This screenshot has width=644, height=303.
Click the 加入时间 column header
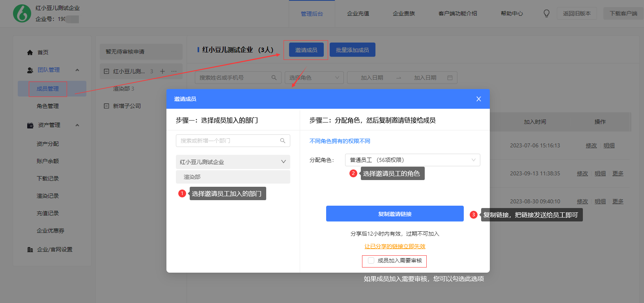(x=535, y=122)
